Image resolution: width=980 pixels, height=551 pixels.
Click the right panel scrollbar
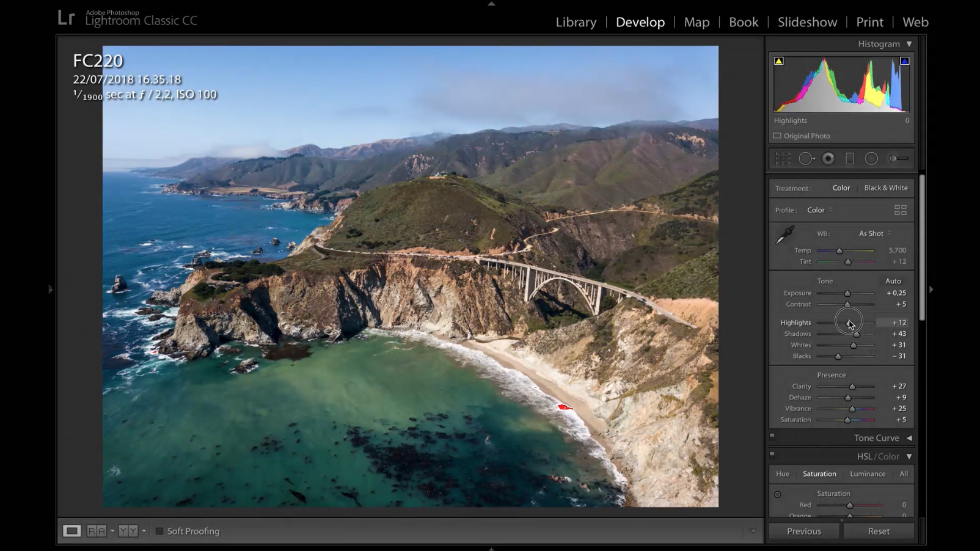pyautogui.click(x=922, y=247)
